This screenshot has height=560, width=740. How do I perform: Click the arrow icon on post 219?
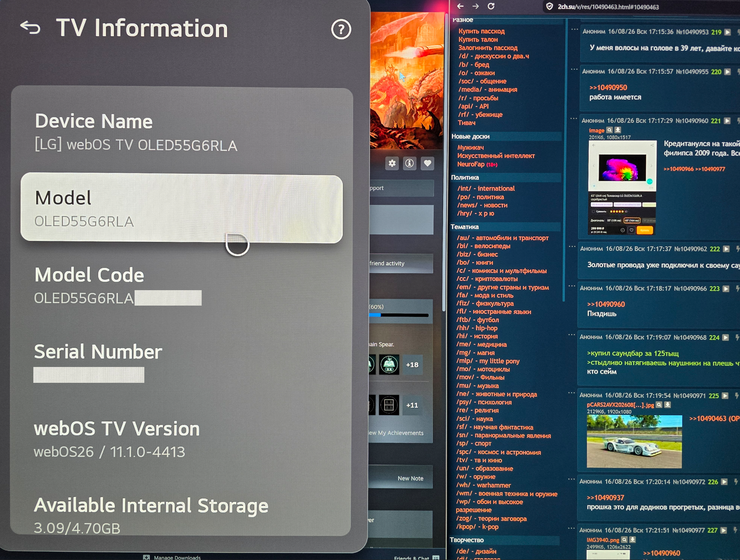pos(727,32)
